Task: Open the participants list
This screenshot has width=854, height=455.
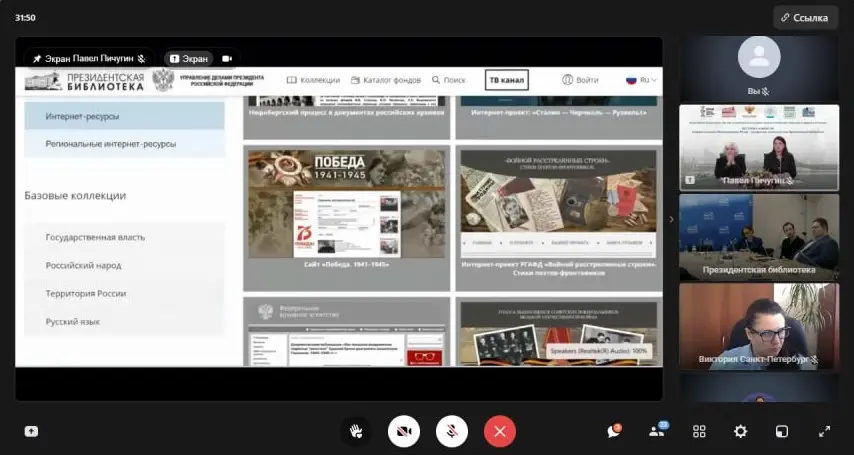Action: [x=658, y=431]
